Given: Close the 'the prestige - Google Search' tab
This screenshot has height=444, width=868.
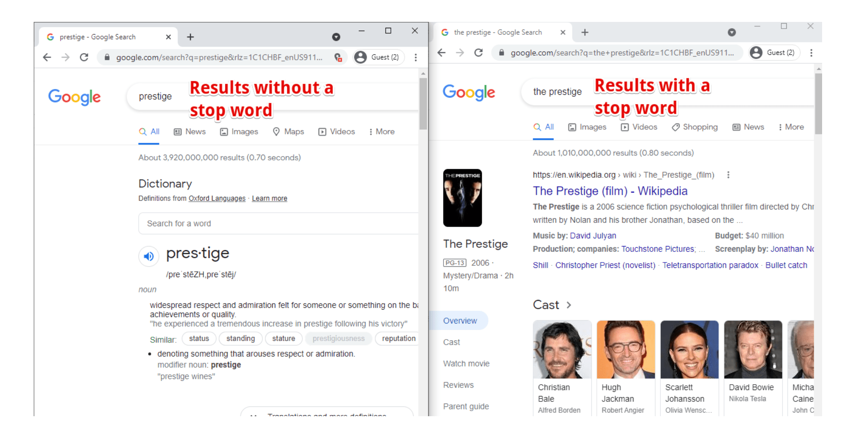Looking at the screenshot, I should pyautogui.click(x=563, y=32).
